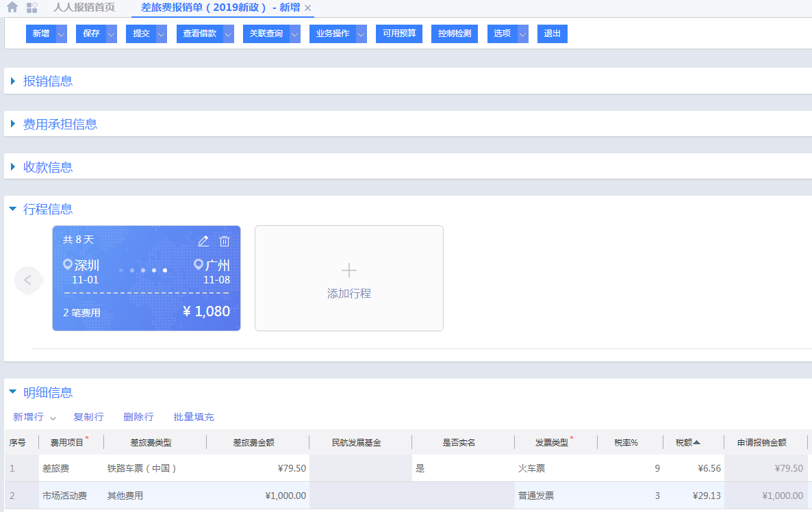This screenshot has width=812, height=512.
Task: Click the 保存 button
Action: click(x=91, y=34)
